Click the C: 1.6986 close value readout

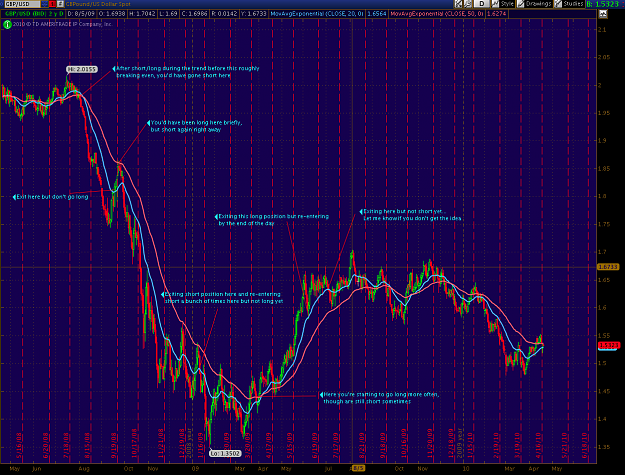[x=195, y=14]
